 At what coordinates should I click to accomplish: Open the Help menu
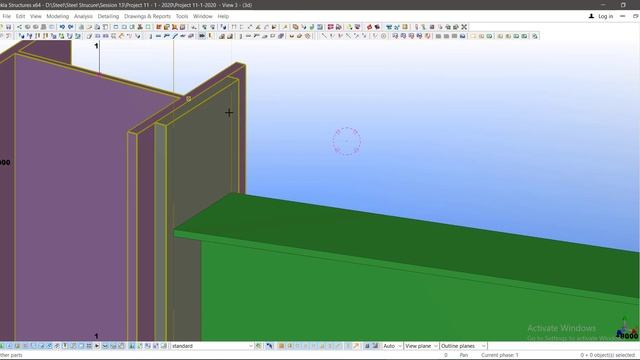(223, 16)
